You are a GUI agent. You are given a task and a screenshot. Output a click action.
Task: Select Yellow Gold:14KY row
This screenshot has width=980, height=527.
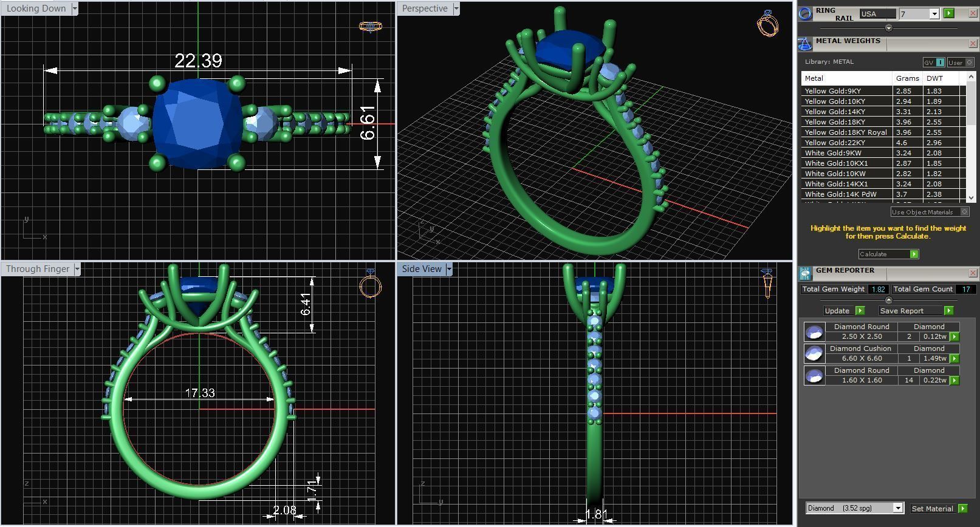(883, 112)
